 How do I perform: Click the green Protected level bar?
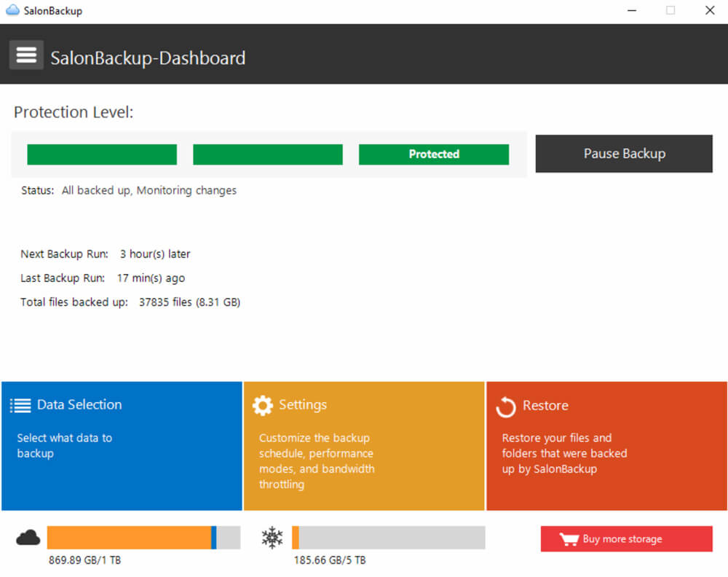(434, 154)
